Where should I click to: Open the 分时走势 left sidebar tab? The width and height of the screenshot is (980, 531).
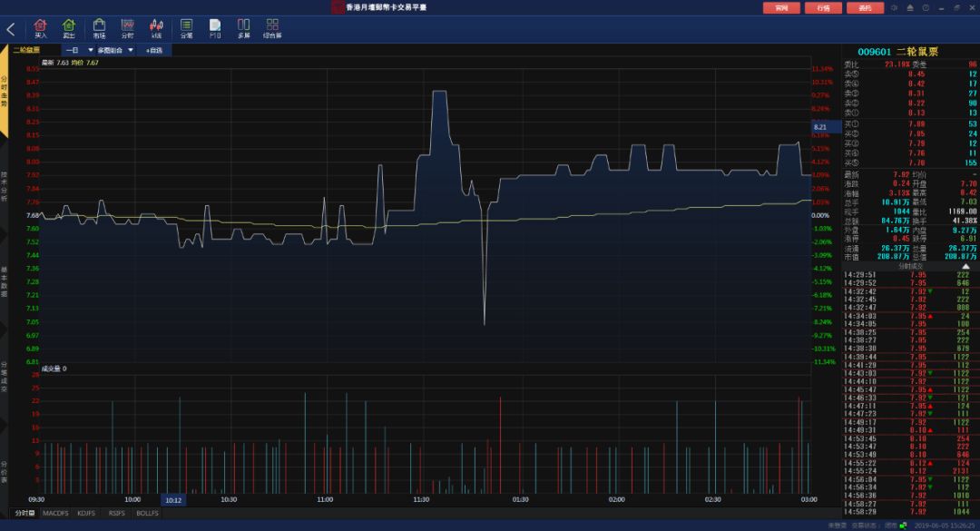[4, 92]
